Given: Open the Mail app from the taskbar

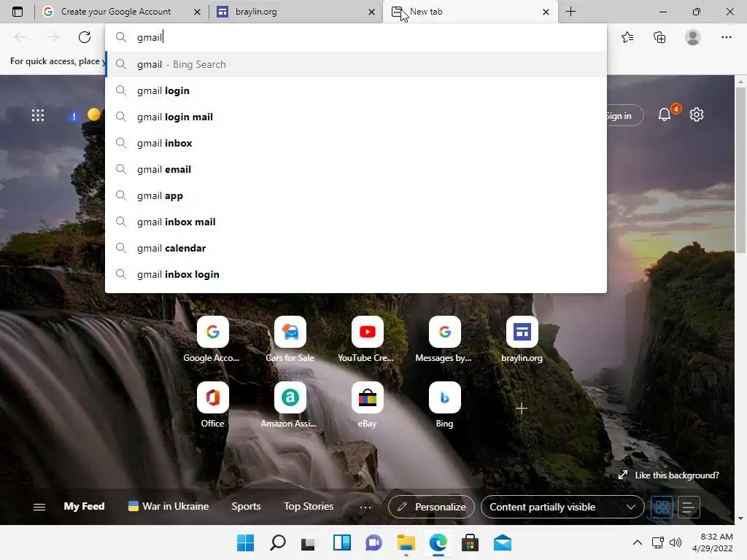Looking at the screenshot, I should point(502,542).
